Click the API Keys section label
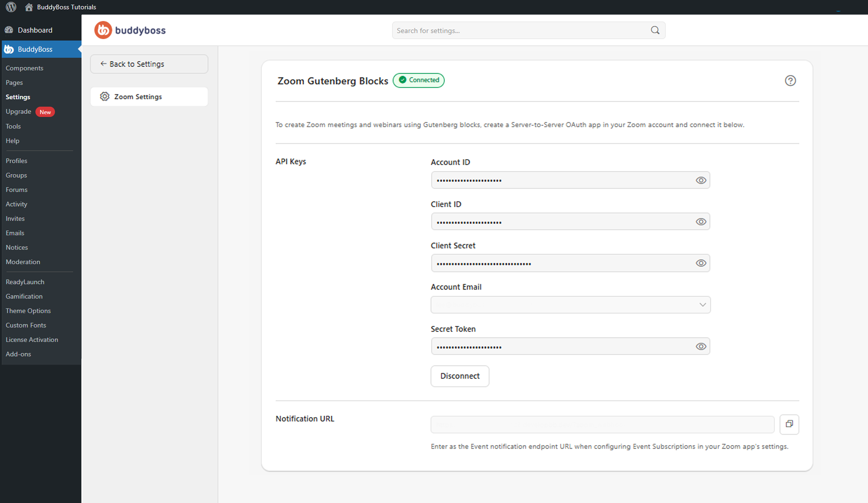The height and width of the screenshot is (503, 868). (291, 161)
